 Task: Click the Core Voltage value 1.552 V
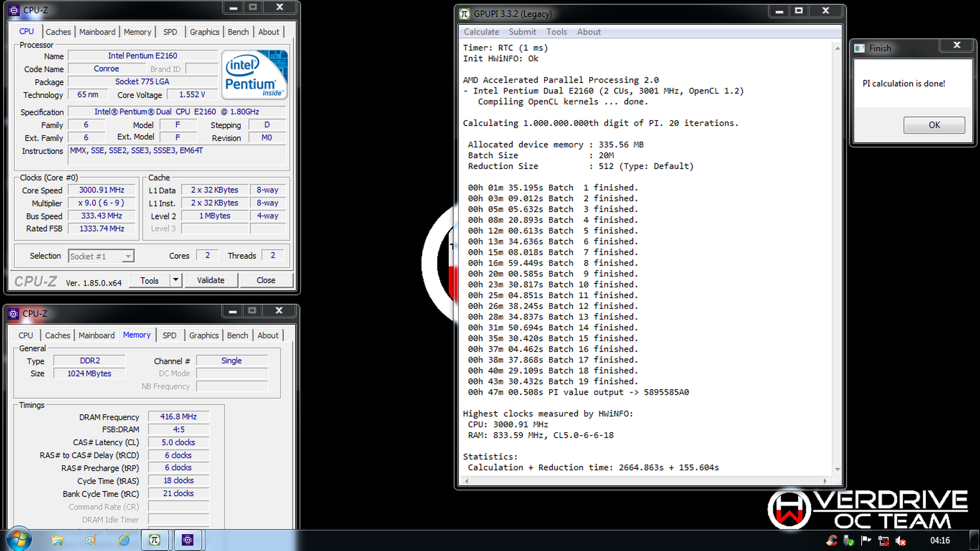[x=192, y=94]
